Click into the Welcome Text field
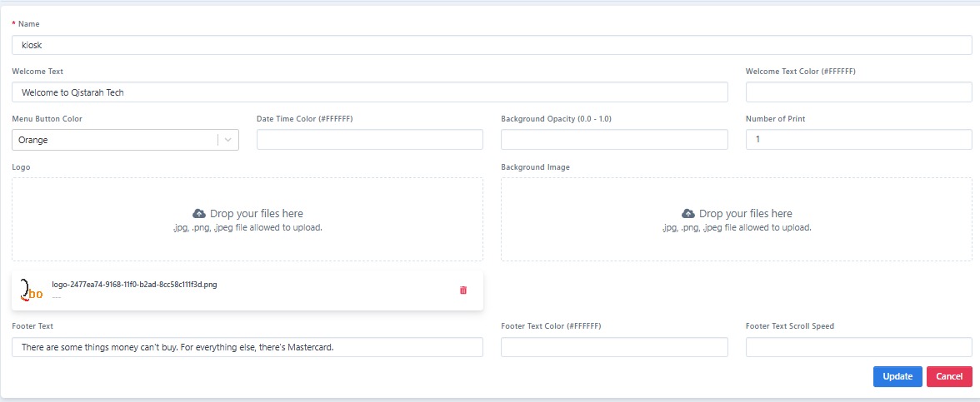This screenshot has height=402, width=980. 369,92
